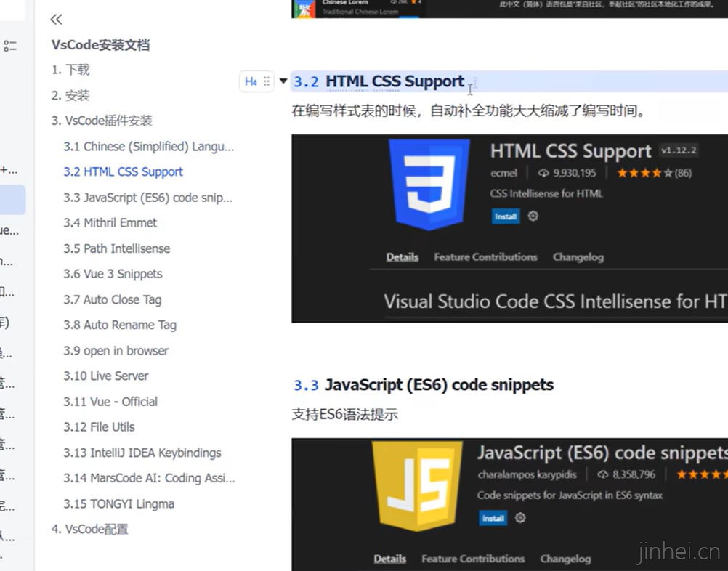Jump to 3.10 Live Server in outline
Viewport: 728px width, 571px height.
pyautogui.click(x=106, y=376)
